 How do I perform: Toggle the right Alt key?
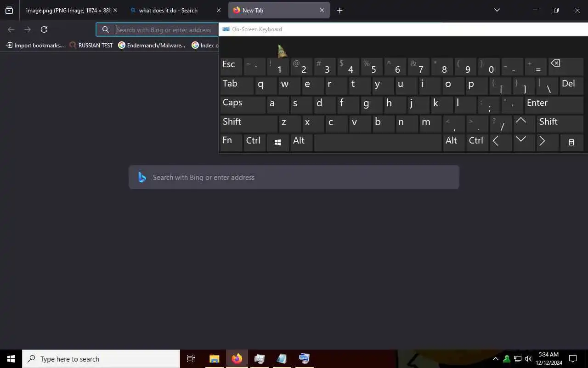tap(454, 143)
